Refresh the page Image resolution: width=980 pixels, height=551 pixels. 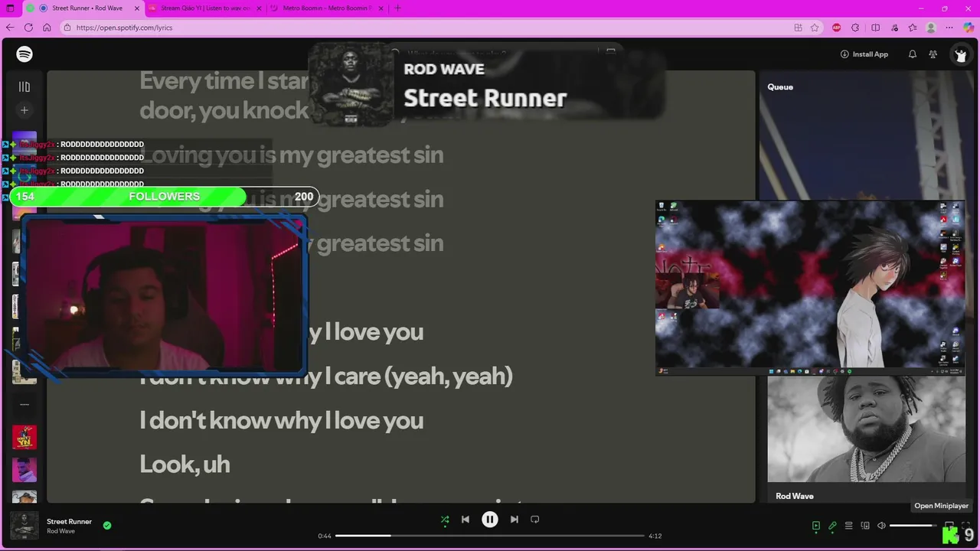(28, 28)
